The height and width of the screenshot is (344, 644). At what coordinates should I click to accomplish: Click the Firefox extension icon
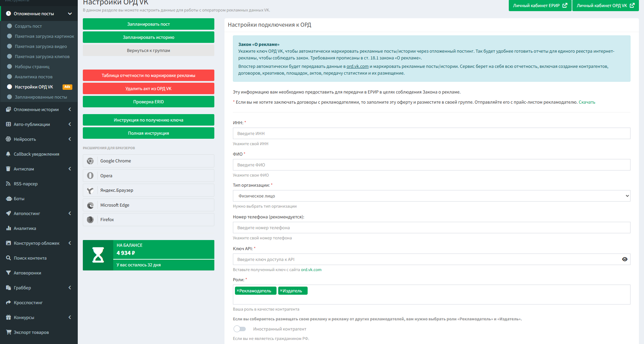(x=90, y=220)
